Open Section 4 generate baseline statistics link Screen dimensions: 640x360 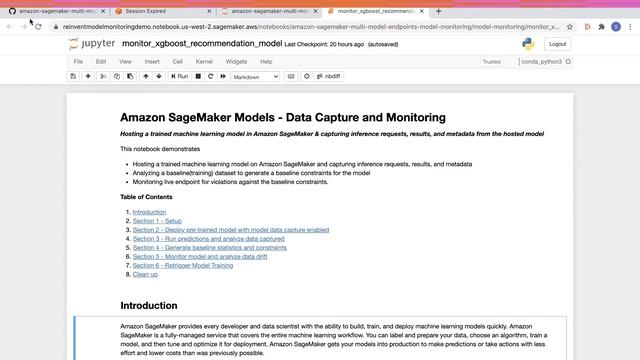tap(210, 248)
